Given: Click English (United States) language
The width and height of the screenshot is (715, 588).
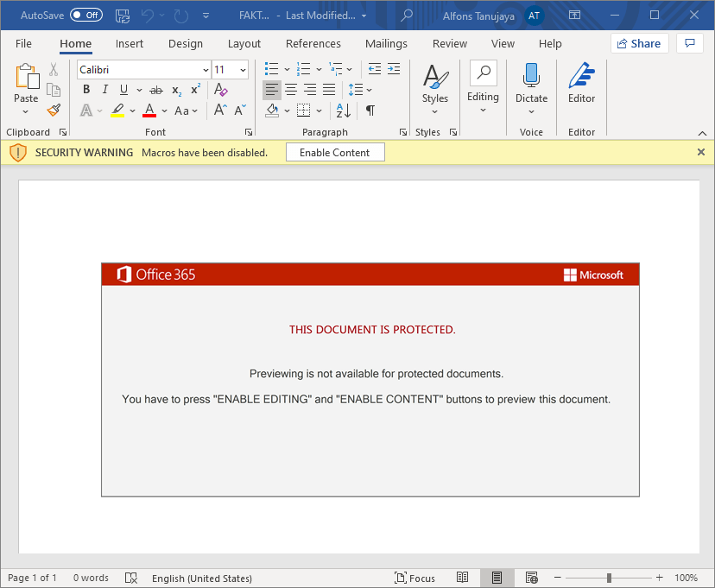Looking at the screenshot, I should click(202, 578).
